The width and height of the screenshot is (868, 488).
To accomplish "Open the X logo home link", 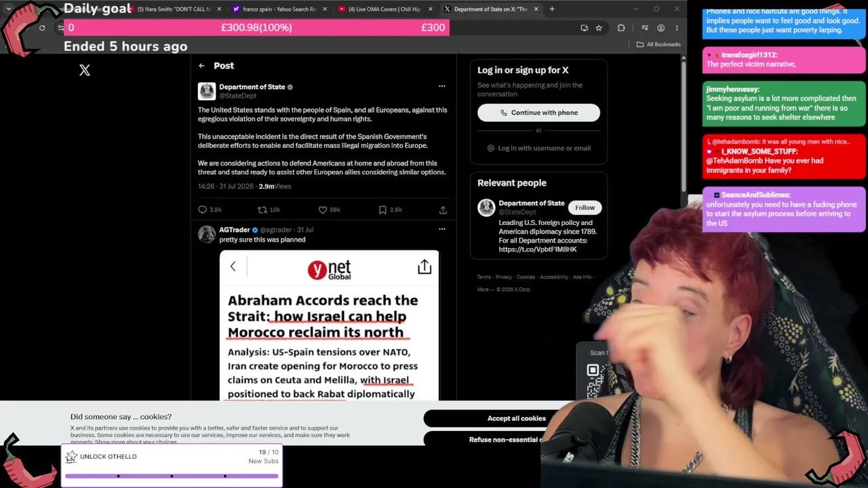I will tap(85, 70).
